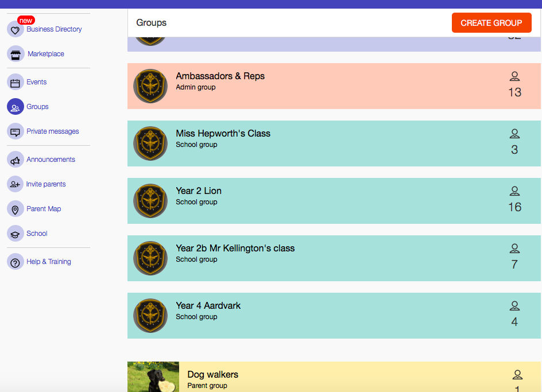
Task: Click Year 4 Aardvark crest badge
Action: (150, 316)
